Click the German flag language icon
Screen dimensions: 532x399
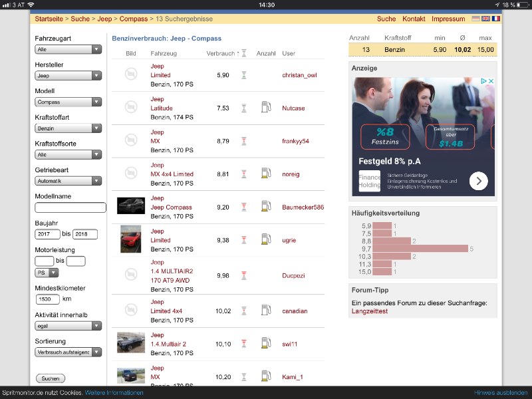(475, 19)
